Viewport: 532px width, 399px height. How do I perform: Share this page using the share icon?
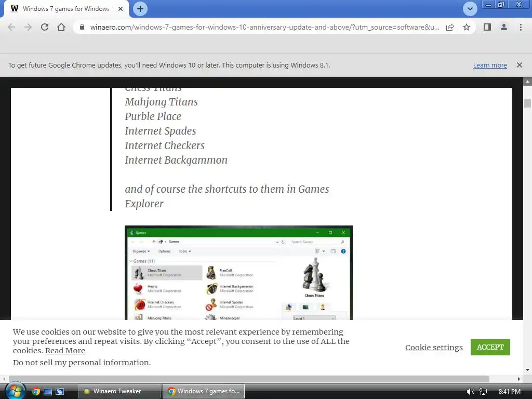pyautogui.click(x=450, y=27)
